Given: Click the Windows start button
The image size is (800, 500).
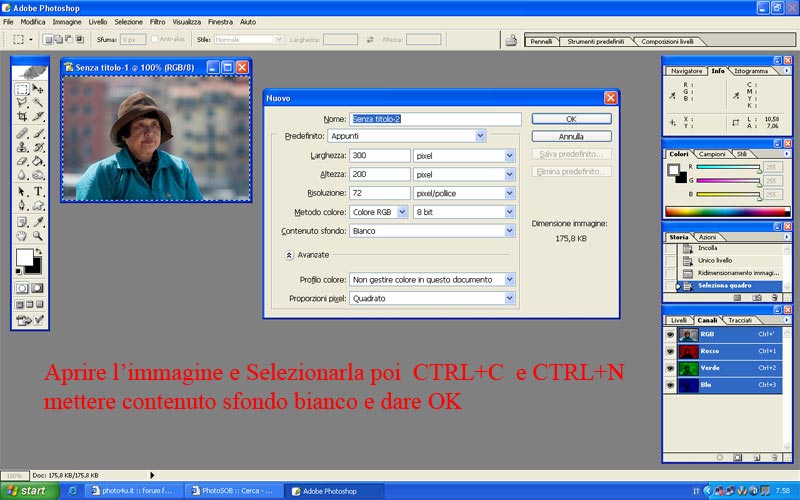Looking at the screenshot, I should pos(30,491).
